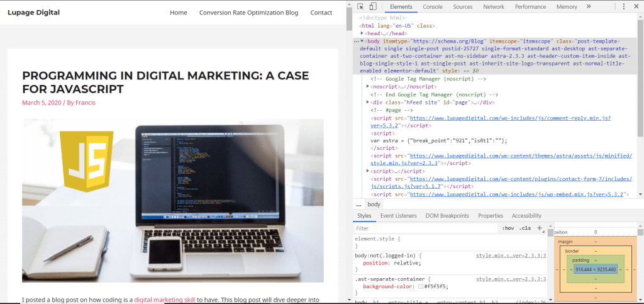The width and height of the screenshot is (644, 304).
Task: Click the March 5, 2020 date
Action: coord(42,103)
